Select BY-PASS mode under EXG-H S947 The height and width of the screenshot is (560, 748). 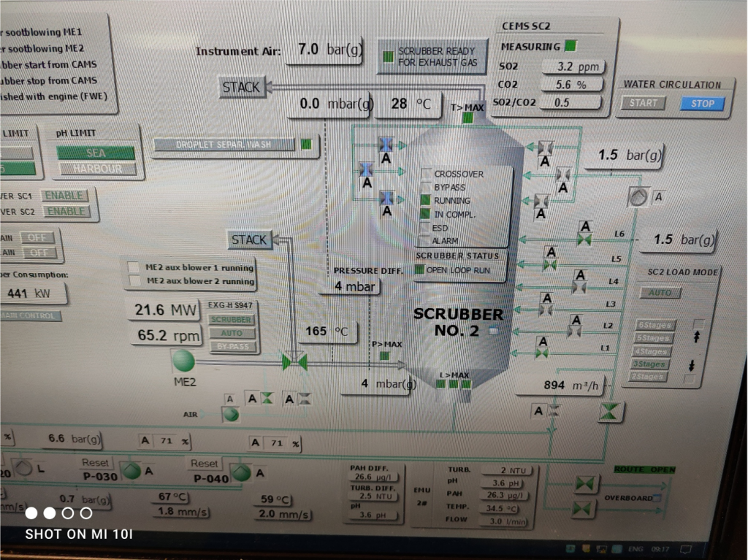tap(233, 347)
